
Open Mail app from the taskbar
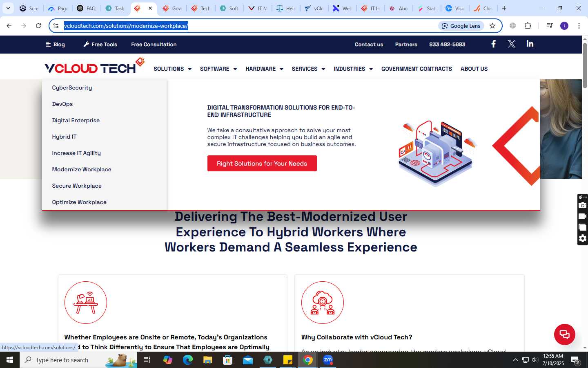pos(247,360)
